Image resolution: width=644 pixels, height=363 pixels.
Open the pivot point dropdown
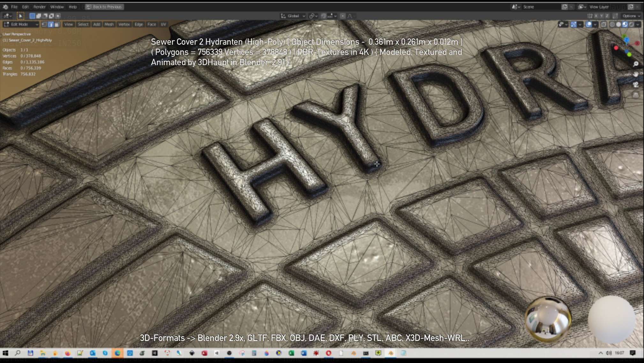tap(313, 16)
